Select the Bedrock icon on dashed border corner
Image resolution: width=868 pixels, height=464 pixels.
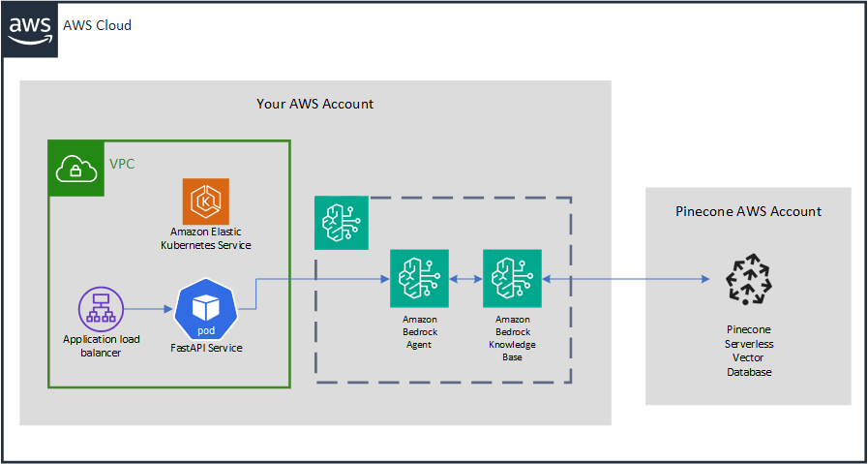(x=341, y=223)
